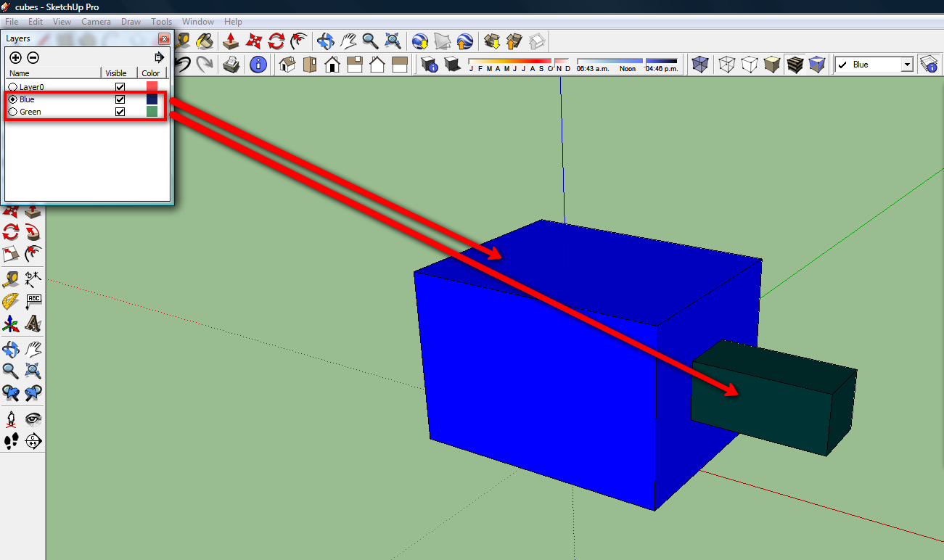Screen dimensions: 944x560
Task: Choose the Shaded face style
Action: [x=772, y=65]
